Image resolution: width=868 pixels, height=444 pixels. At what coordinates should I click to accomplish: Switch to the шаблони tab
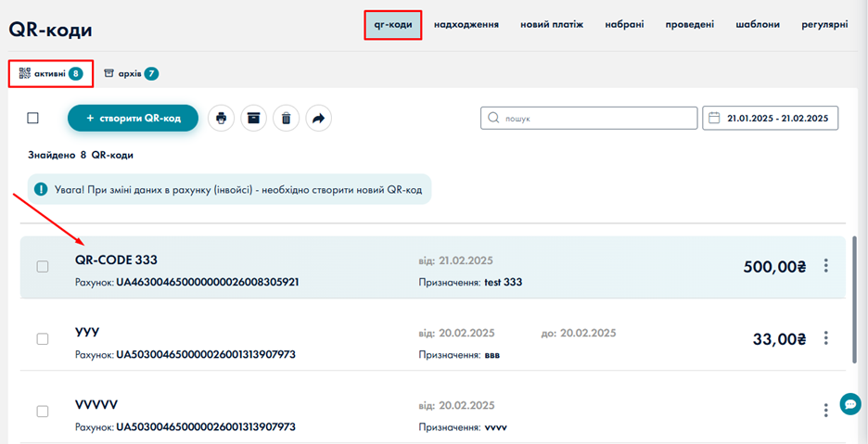click(758, 24)
